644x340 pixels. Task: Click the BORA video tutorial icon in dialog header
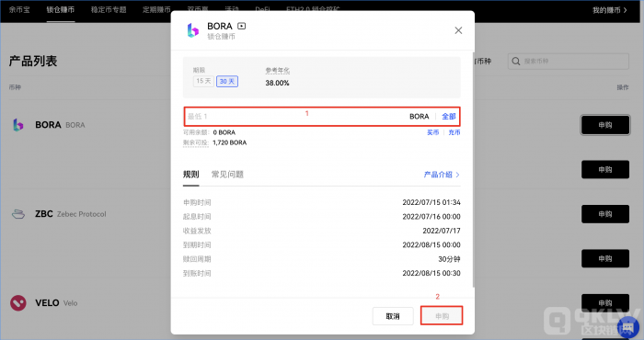coord(241,26)
